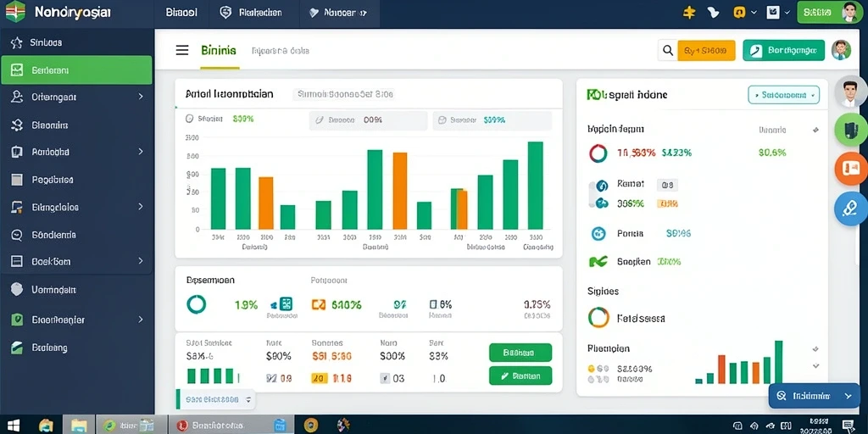The width and height of the screenshot is (868, 434).
Task: Click the white bird icon in top bar
Action: (714, 12)
